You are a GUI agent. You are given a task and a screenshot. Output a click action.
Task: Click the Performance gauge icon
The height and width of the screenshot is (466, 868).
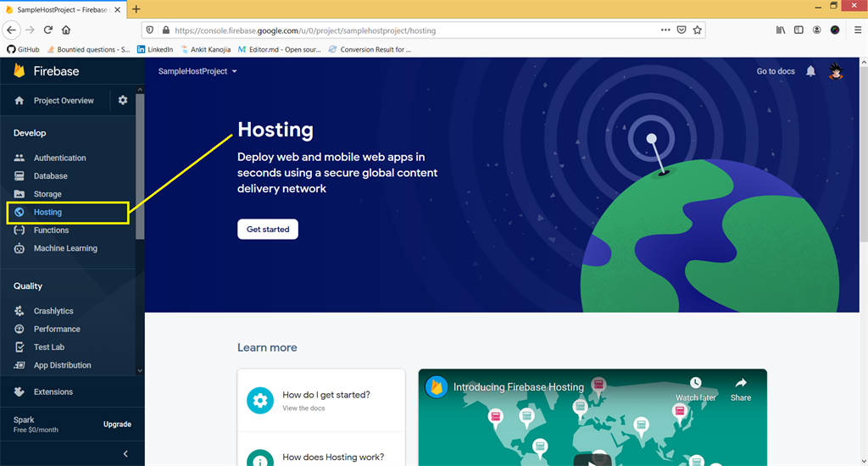(x=19, y=329)
